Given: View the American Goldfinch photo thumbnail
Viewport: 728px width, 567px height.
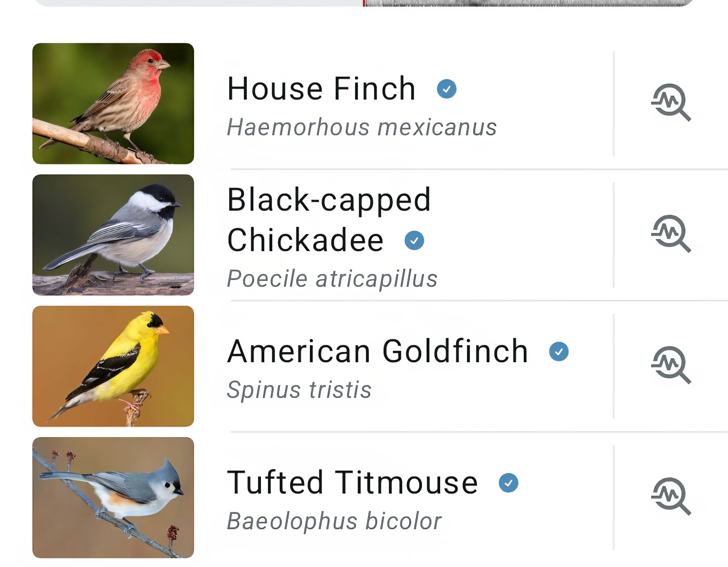Looking at the screenshot, I should tap(113, 366).
